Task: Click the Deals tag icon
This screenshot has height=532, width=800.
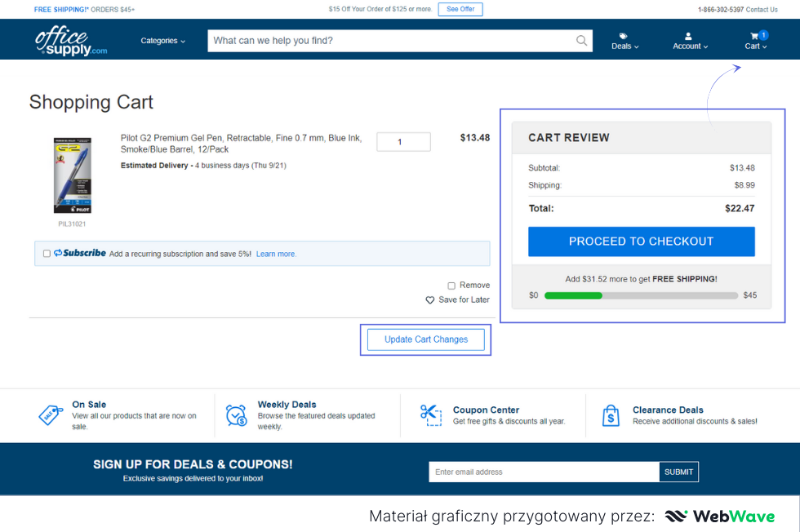Action: coord(624,36)
